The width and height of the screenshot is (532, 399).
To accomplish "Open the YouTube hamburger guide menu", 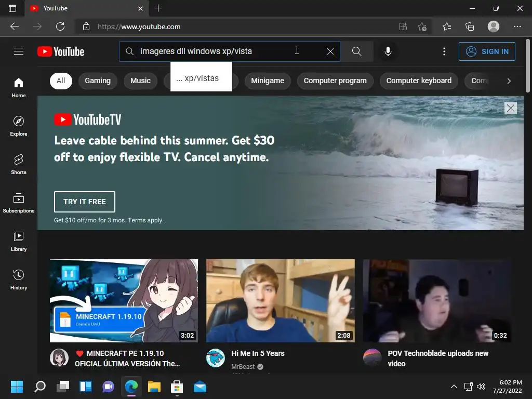I will tap(19, 51).
